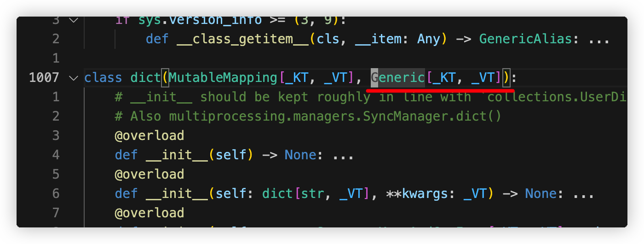This screenshot has width=644, height=244.
Task: Click the __class_getitem__ method name
Action: click(x=243, y=39)
